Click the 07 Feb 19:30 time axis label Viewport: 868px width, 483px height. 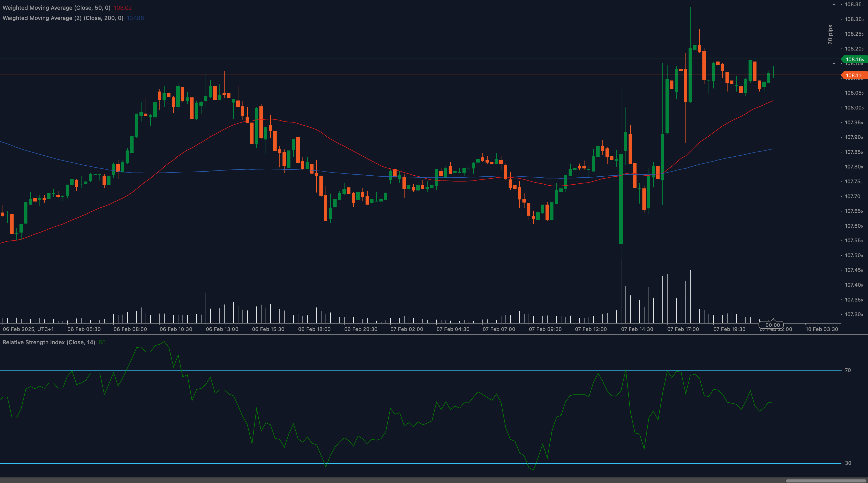coord(729,329)
